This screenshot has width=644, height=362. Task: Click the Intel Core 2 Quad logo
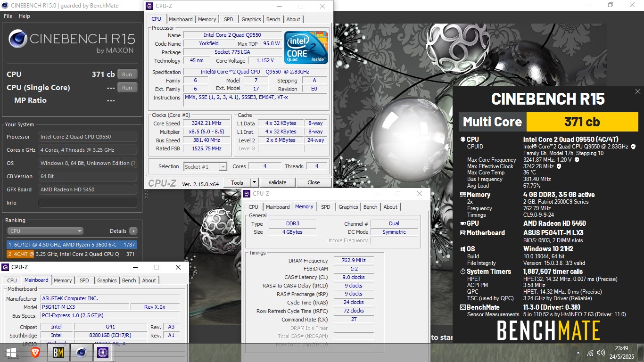[306, 48]
